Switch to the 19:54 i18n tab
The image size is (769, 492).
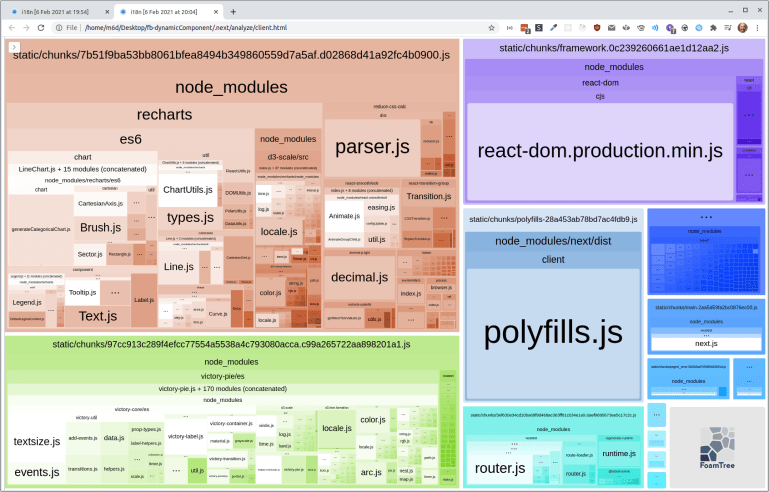(55, 12)
